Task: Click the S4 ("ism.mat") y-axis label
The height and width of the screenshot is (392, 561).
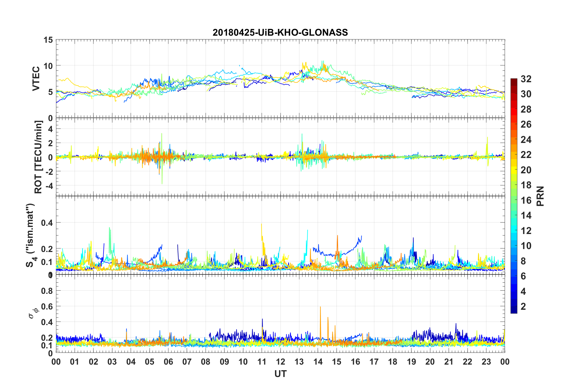Action: coord(30,235)
